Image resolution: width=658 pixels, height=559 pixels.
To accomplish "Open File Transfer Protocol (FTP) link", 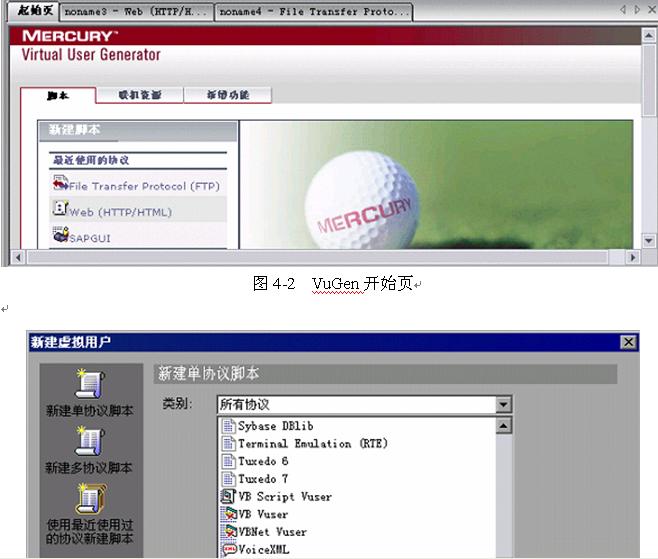I will [144, 186].
